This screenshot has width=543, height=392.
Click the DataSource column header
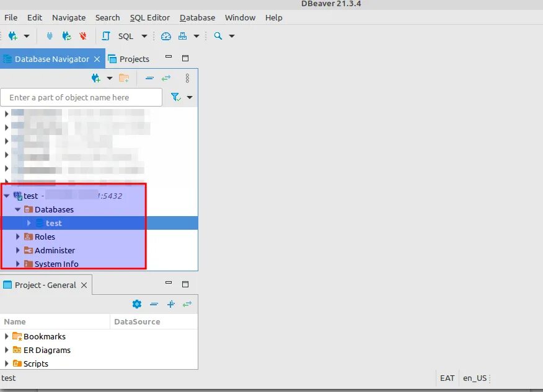coord(154,322)
